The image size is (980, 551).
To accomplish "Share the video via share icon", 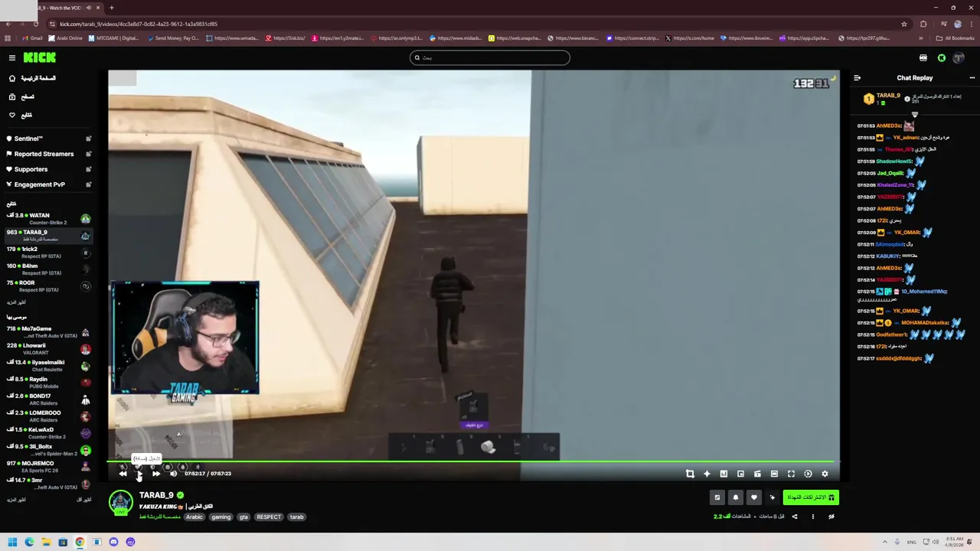I will coord(795,517).
